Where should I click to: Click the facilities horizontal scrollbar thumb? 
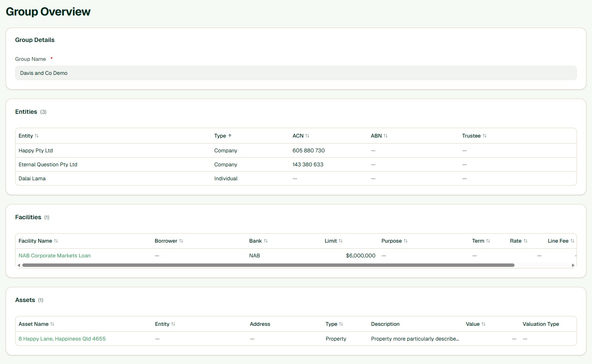[268, 265]
